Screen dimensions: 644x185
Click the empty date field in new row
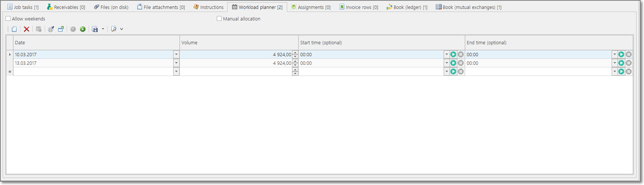coord(93,71)
